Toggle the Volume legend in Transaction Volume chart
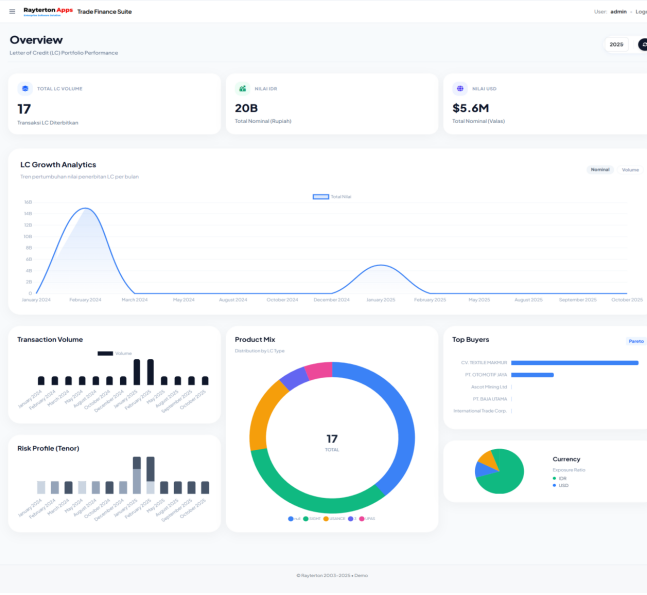Image resolution: width=647 pixels, height=595 pixels. tap(115, 353)
